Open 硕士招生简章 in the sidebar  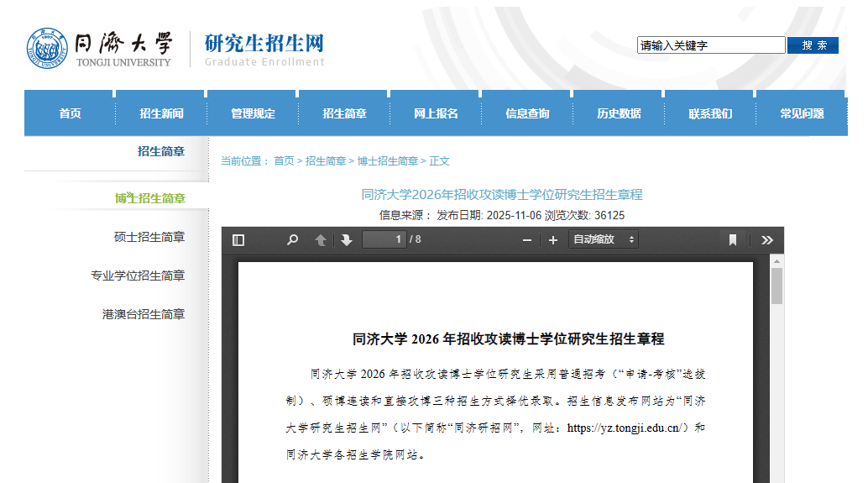click(149, 237)
